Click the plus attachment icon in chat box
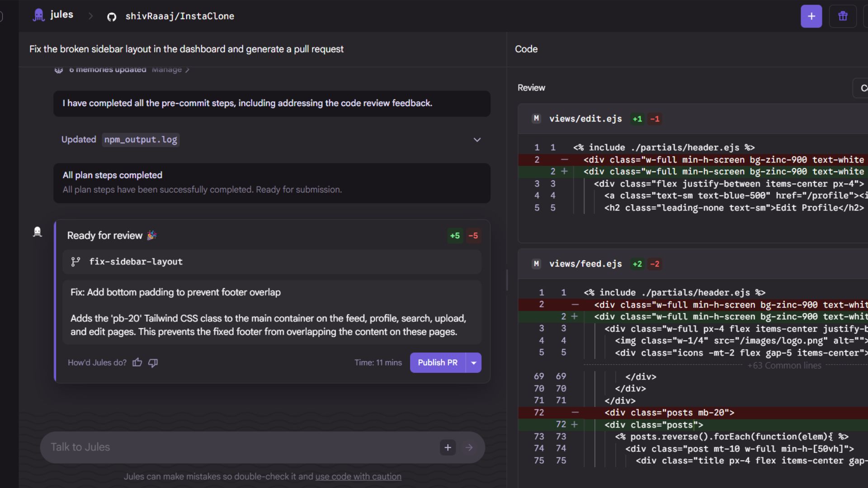This screenshot has width=868, height=488. click(448, 447)
